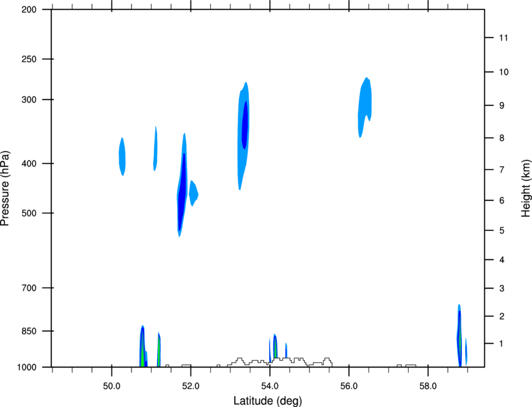Click the 3 km height label
This screenshot has height=407, width=532.
(502, 289)
